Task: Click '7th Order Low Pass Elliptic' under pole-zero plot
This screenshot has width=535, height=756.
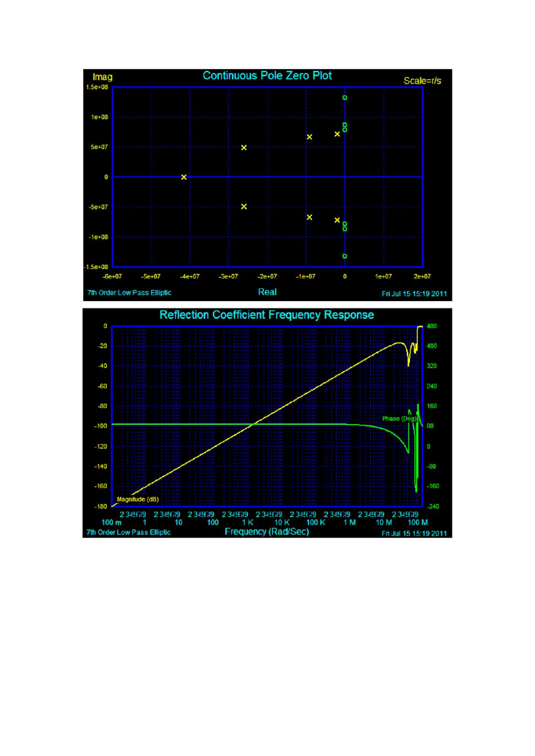Action: coord(128,293)
